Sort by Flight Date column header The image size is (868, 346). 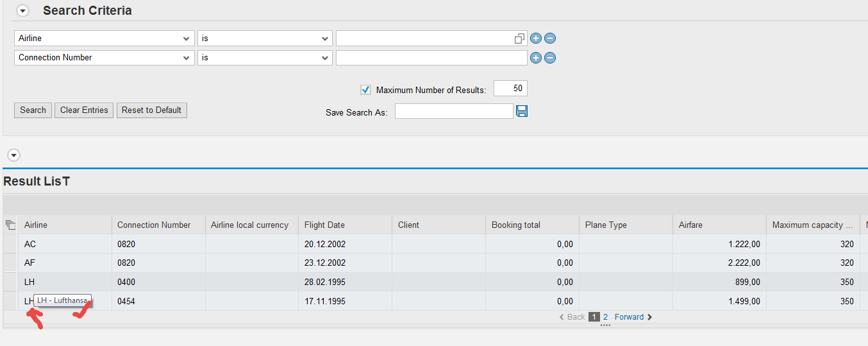coord(324,225)
